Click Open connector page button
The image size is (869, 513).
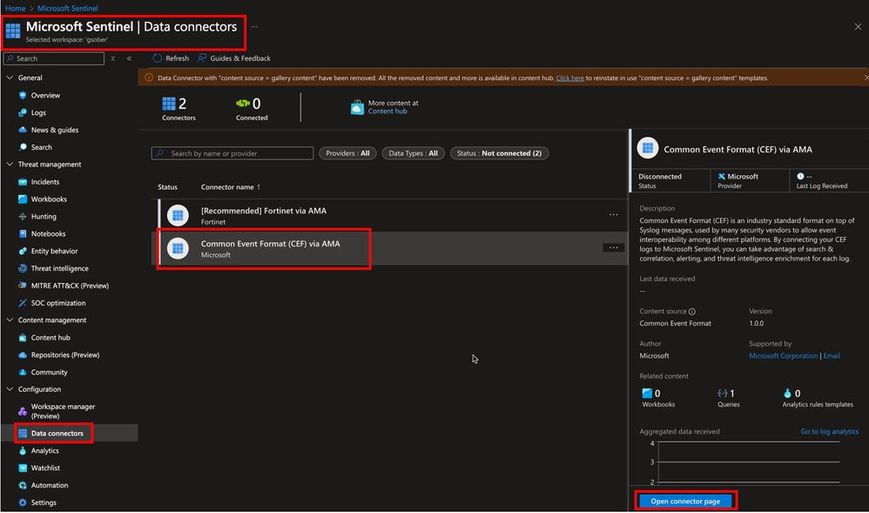pos(685,501)
